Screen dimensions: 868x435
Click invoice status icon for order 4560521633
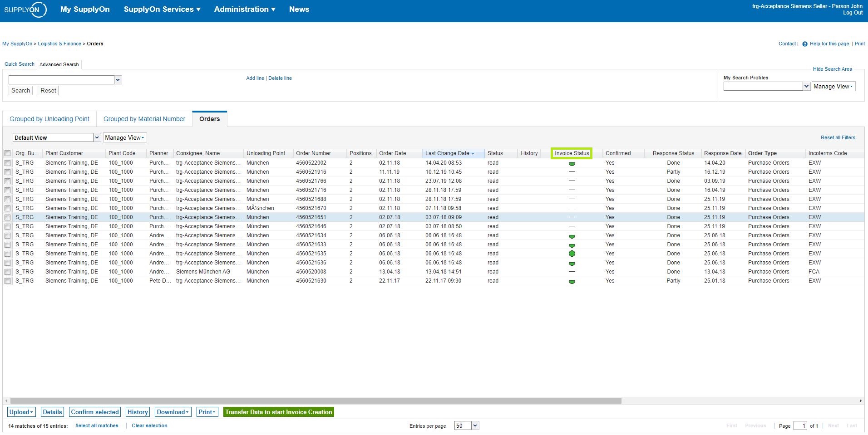(572, 245)
